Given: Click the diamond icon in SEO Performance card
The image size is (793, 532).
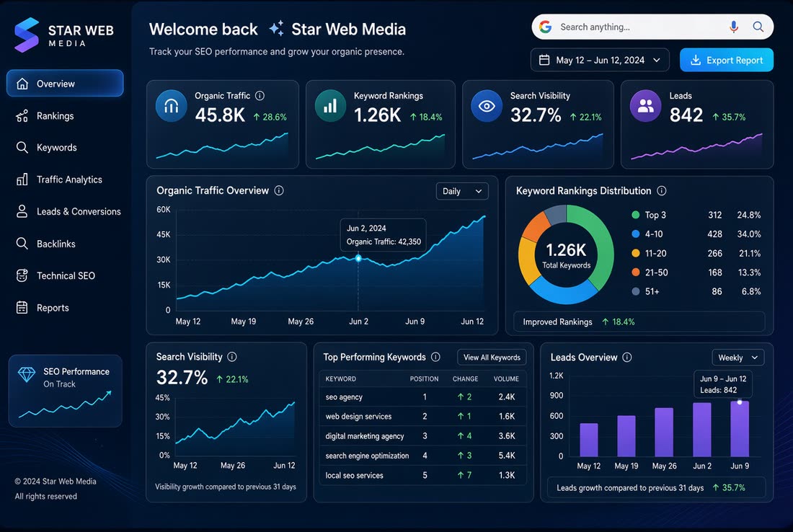Looking at the screenshot, I should click(x=27, y=375).
